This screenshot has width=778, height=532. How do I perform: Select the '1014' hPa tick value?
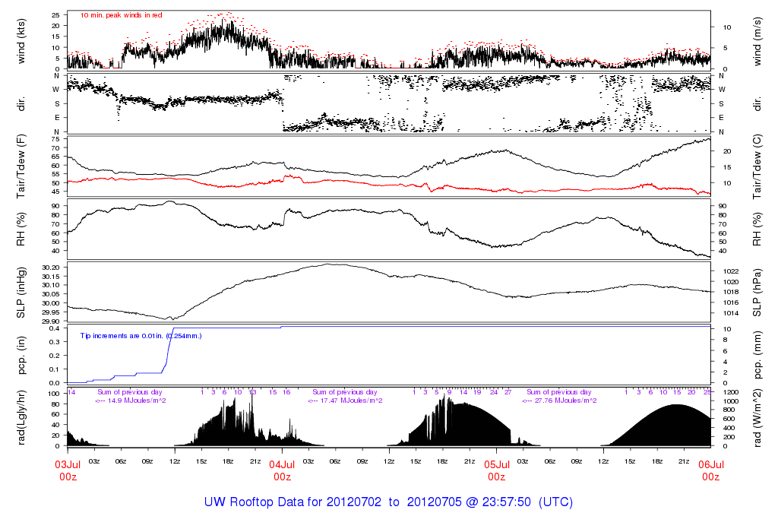click(x=731, y=313)
